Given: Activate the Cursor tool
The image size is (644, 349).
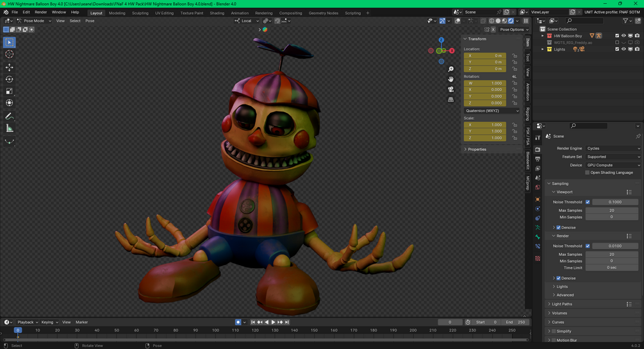Looking at the screenshot, I should (x=9, y=55).
